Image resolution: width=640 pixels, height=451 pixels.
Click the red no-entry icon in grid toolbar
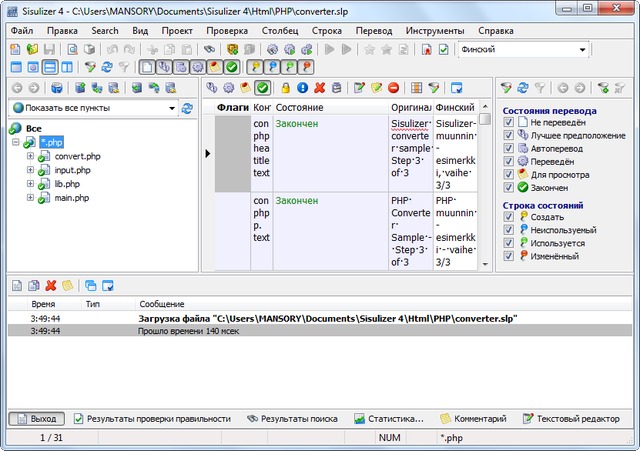click(394, 88)
